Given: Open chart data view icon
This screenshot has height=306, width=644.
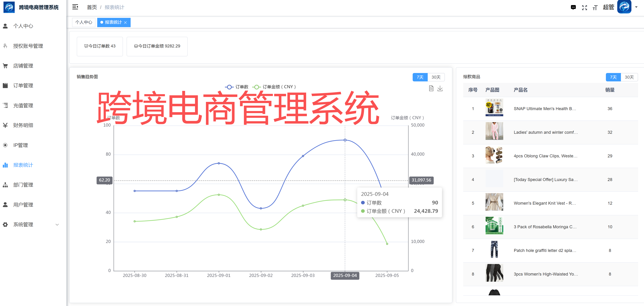Looking at the screenshot, I should click(x=431, y=88).
